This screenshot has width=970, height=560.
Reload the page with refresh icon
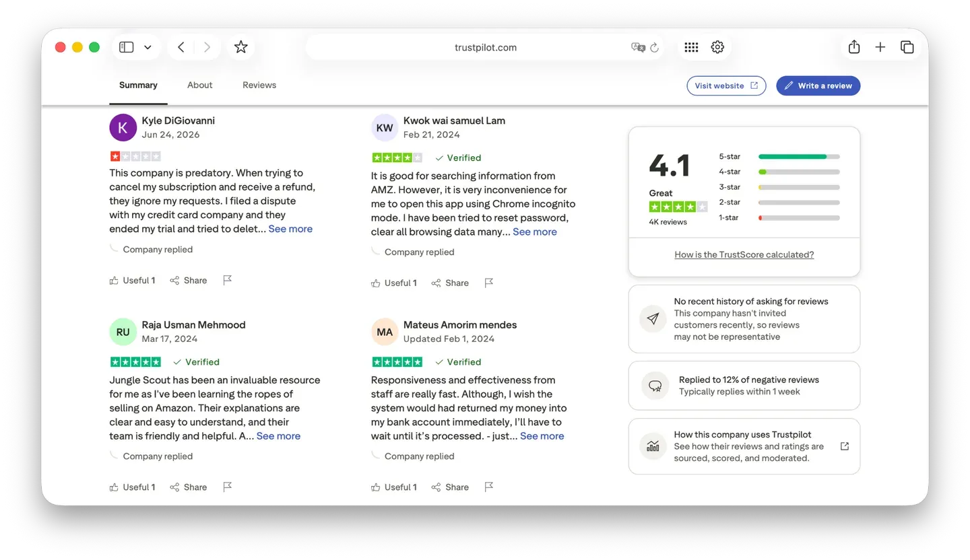pos(654,47)
